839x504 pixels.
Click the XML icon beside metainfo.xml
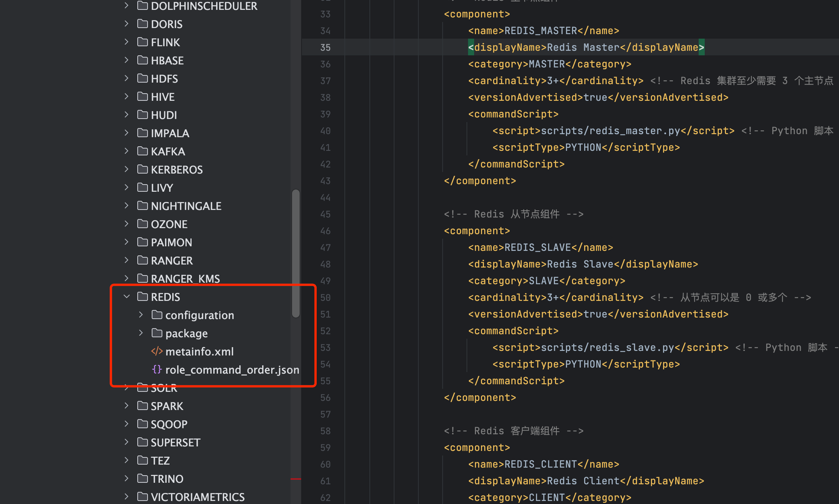coord(157,351)
